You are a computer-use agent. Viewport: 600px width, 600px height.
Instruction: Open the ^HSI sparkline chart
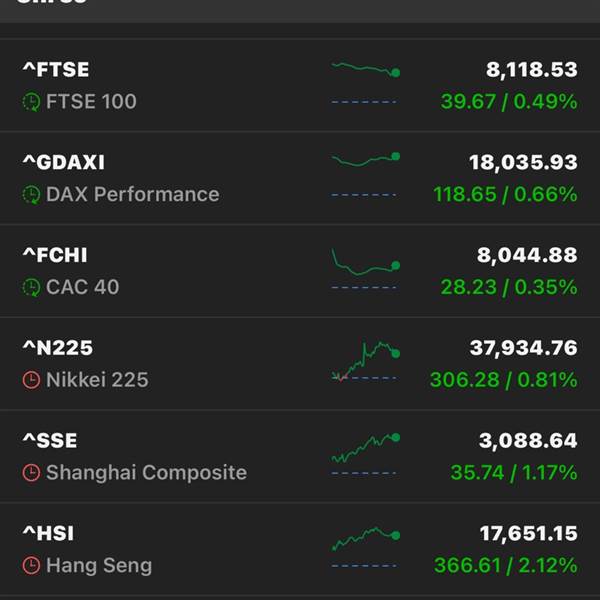[365, 548]
